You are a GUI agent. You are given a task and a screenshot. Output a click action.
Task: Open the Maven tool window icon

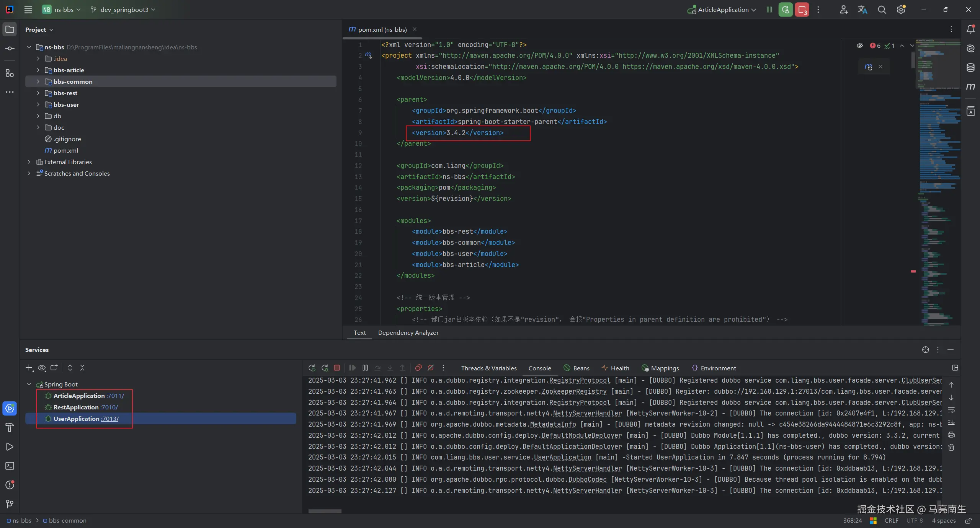970,87
